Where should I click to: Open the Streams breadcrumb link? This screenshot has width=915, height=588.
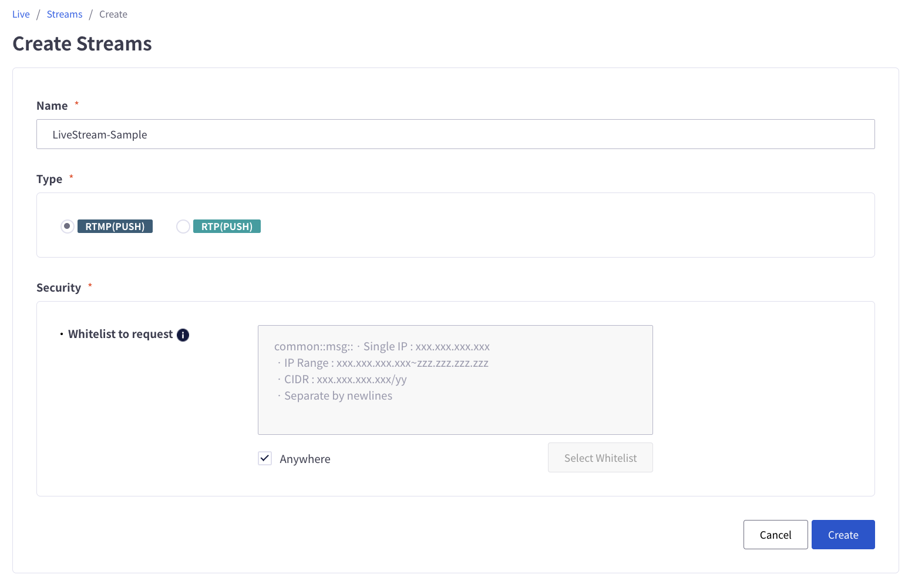[65, 15]
